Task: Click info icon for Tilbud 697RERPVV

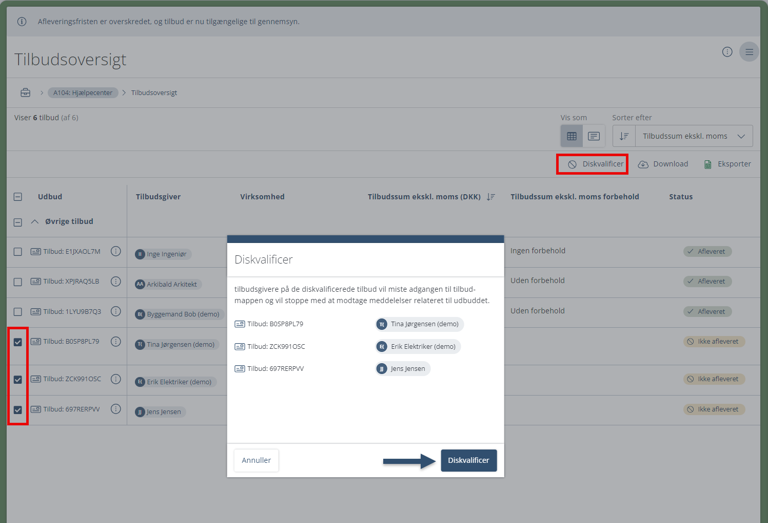Action: [116, 410]
